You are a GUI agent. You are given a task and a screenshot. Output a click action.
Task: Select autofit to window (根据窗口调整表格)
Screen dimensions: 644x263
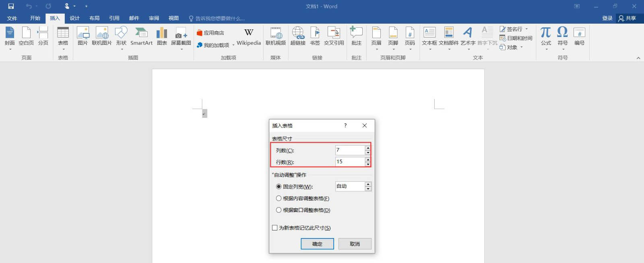tap(279, 210)
